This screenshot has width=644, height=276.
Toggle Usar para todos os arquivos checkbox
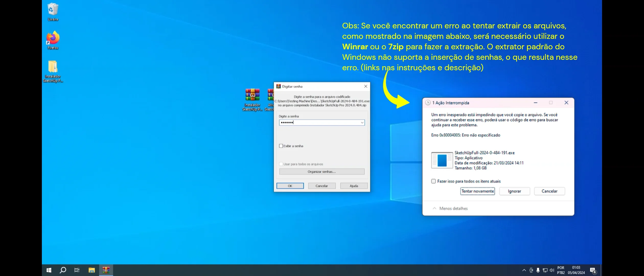click(281, 164)
